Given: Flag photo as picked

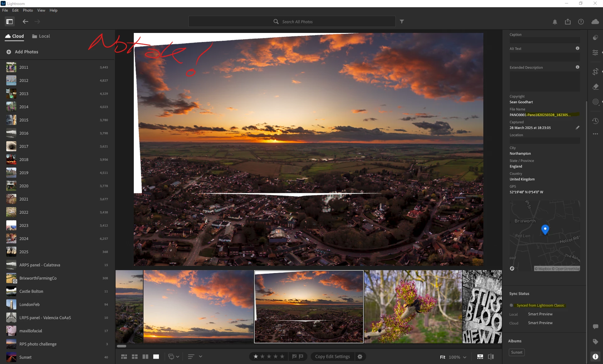Looking at the screenshot, I should [x=294, y=356].
